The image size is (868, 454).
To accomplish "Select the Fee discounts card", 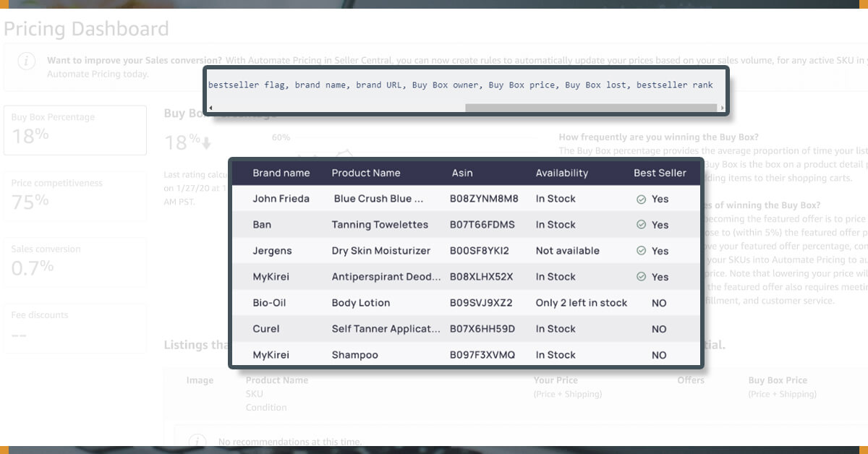I will 75,327.
